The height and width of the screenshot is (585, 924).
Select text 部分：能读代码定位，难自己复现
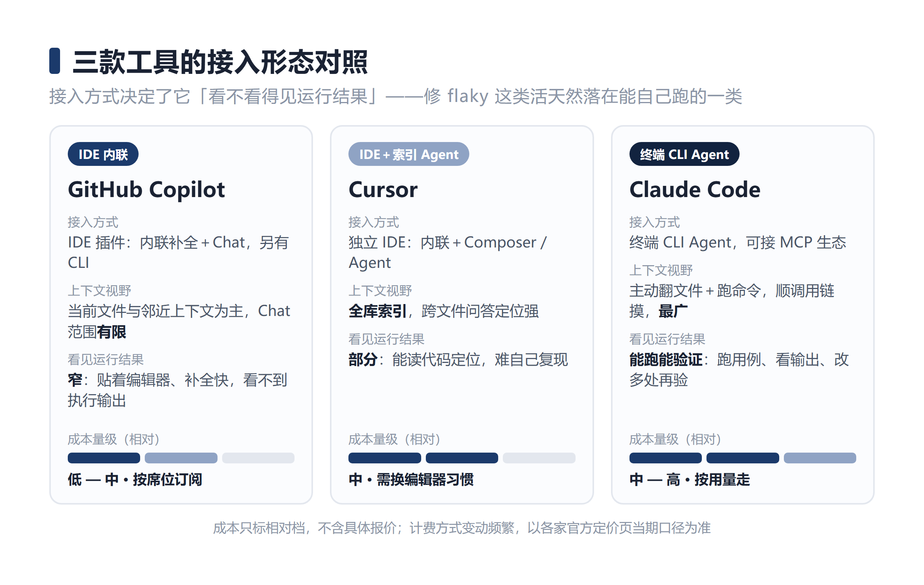458,360
